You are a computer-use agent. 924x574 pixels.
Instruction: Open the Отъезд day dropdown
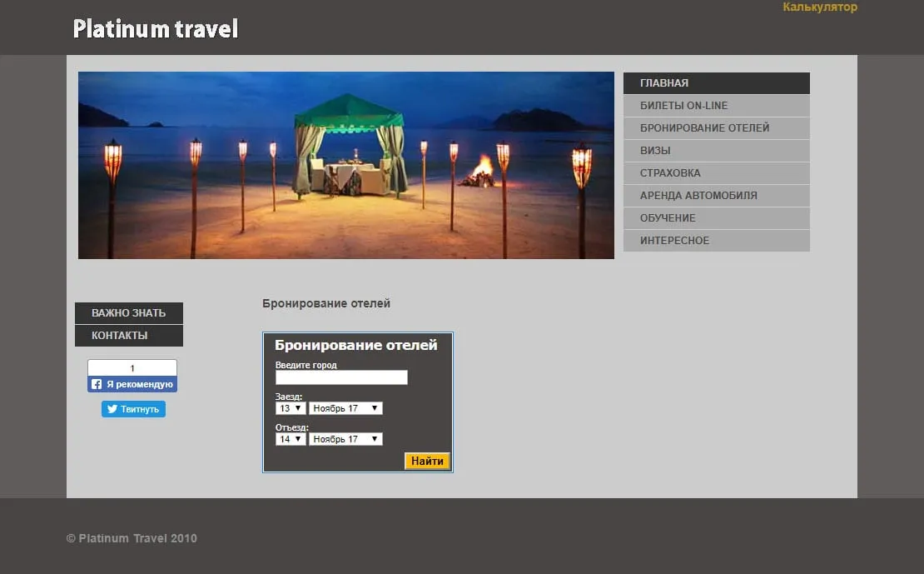tap(291, 439)
